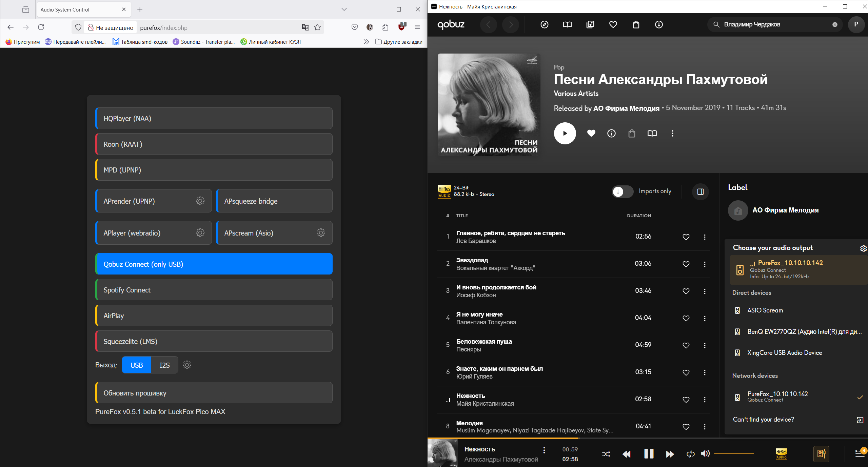Select Roon (RAAT) mode
The width and height of the screenshot is (868, 467).
[x=214, y=144]
